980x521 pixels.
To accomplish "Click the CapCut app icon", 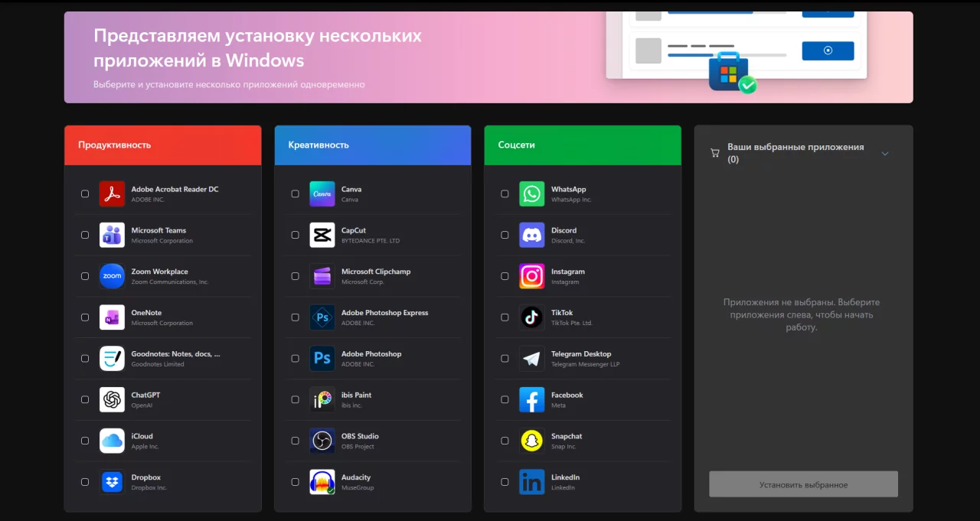I will click(322, 235).
